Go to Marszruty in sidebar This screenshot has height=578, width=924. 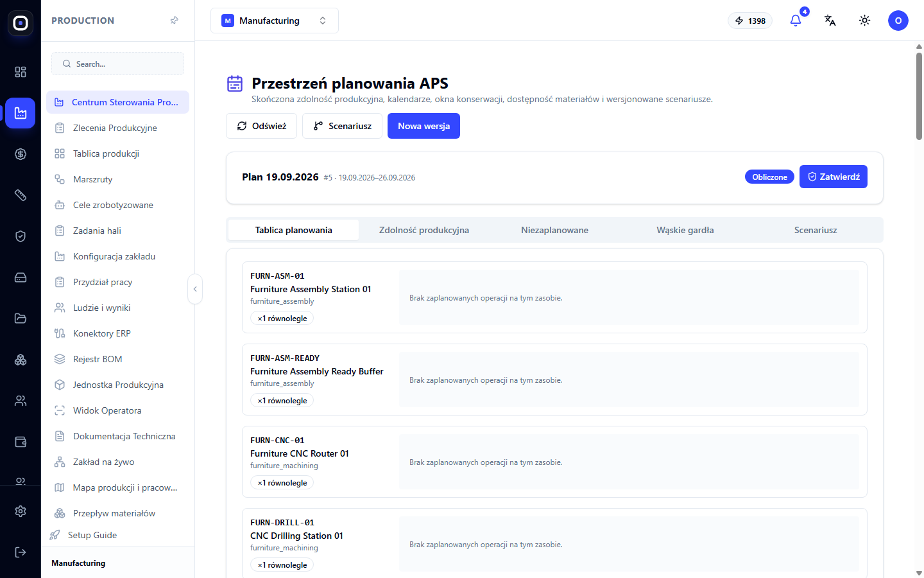tap(117, 179)
